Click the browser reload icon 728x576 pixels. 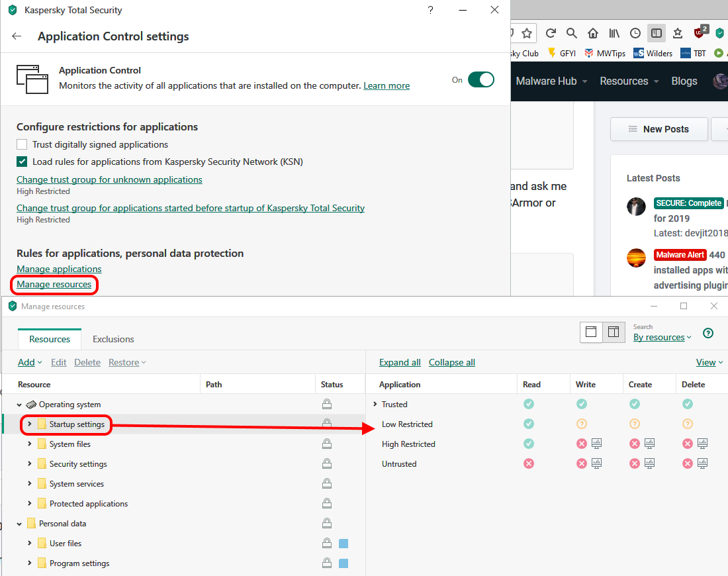coord(551,33)
